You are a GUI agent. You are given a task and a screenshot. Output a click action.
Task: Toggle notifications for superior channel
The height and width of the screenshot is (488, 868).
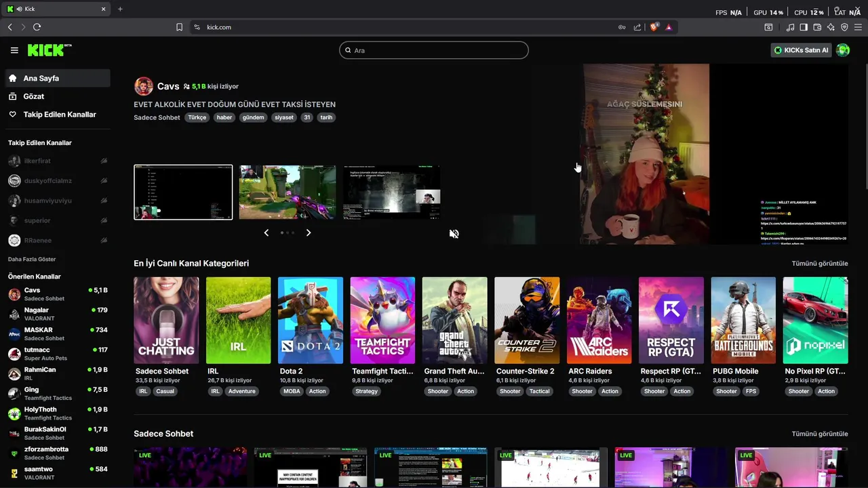click(x=104, y=220)
